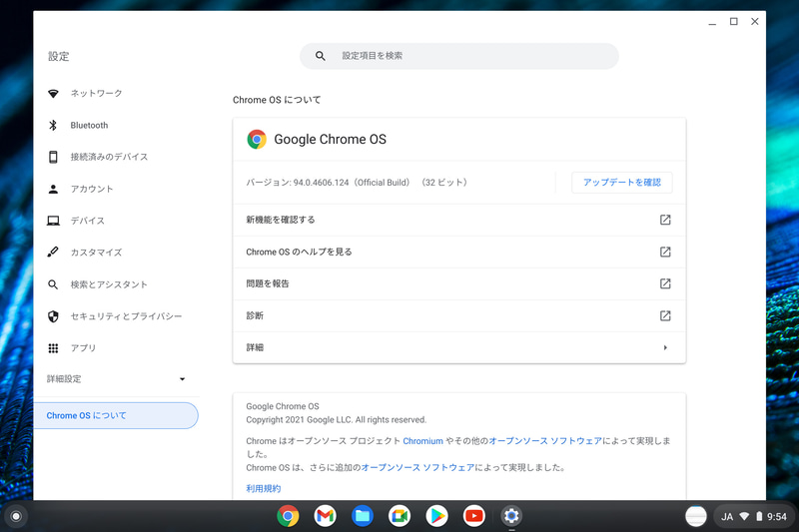Viewport: 799px width, 532px height.
Task: Click the Chromium link
Action: pyautogui.click(x=422, y=441)
